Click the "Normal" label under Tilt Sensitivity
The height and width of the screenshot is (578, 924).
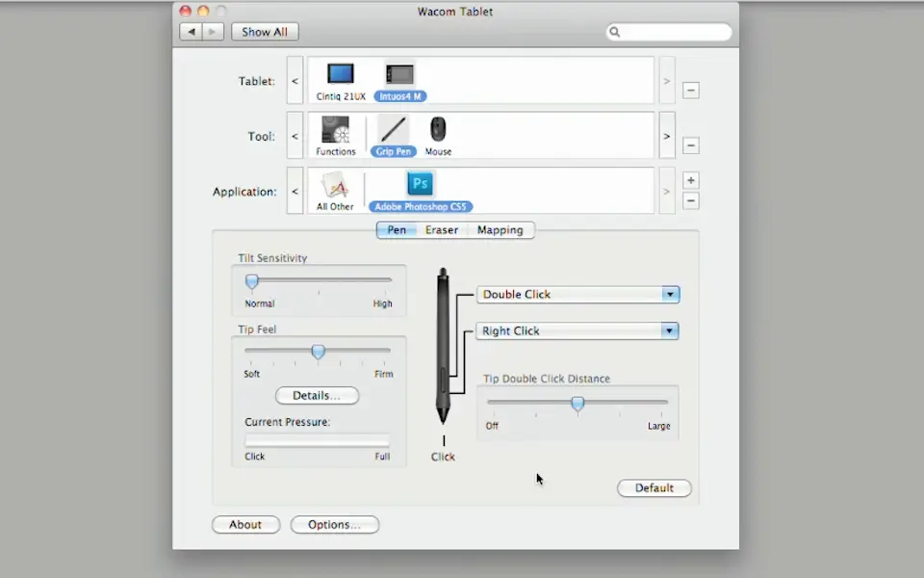260,303
